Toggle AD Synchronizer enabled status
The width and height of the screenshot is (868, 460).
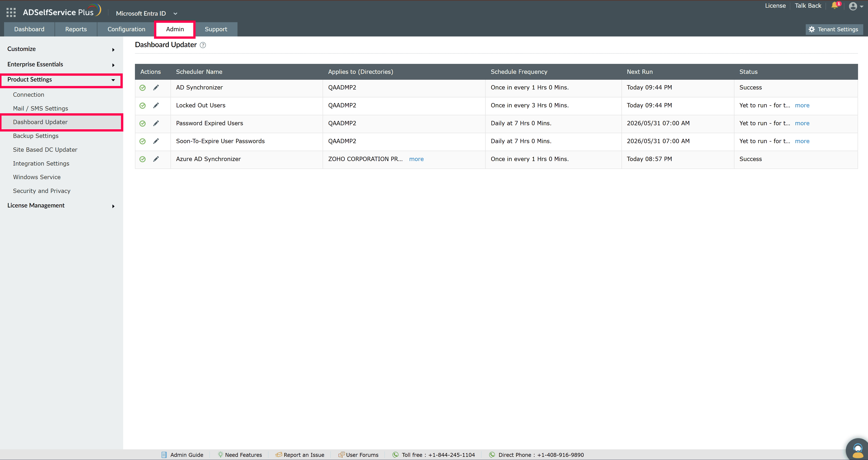143,88
